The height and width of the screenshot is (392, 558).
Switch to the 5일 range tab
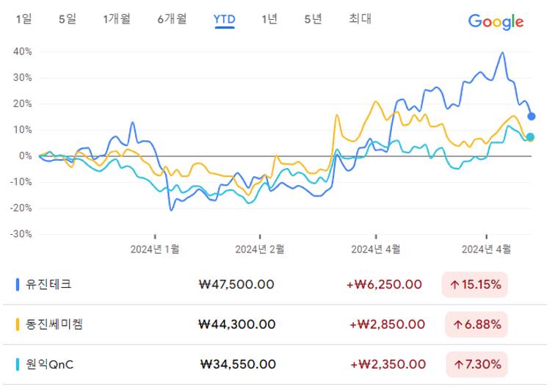pyautogui.click(x=68, y=19)
